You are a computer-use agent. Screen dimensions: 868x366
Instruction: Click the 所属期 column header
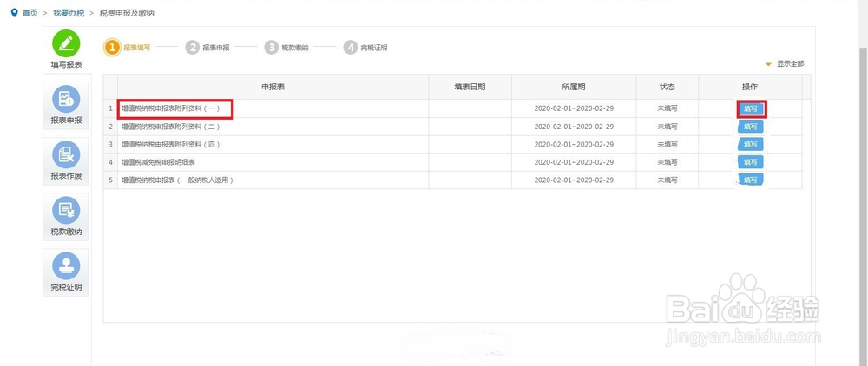pyautogui.click(x=574, y=88)
